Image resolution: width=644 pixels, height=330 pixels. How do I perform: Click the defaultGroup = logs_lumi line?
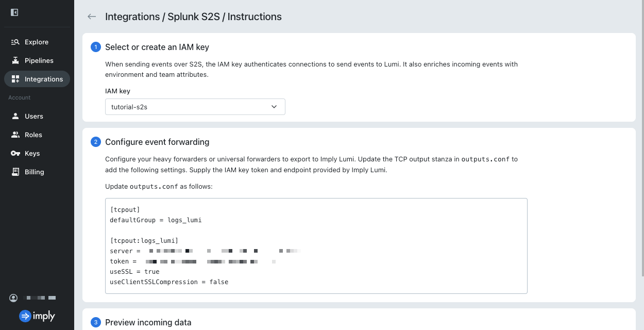[156, 220]
